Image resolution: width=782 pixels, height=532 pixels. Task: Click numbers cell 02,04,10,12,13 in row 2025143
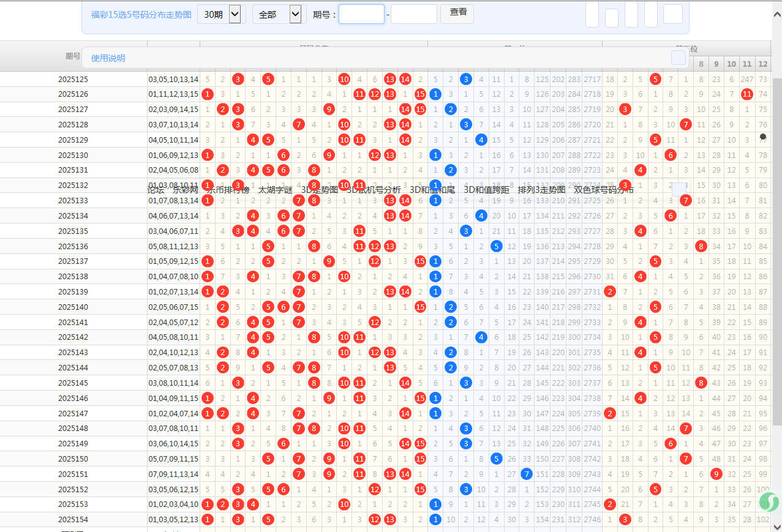coord(173,352)
